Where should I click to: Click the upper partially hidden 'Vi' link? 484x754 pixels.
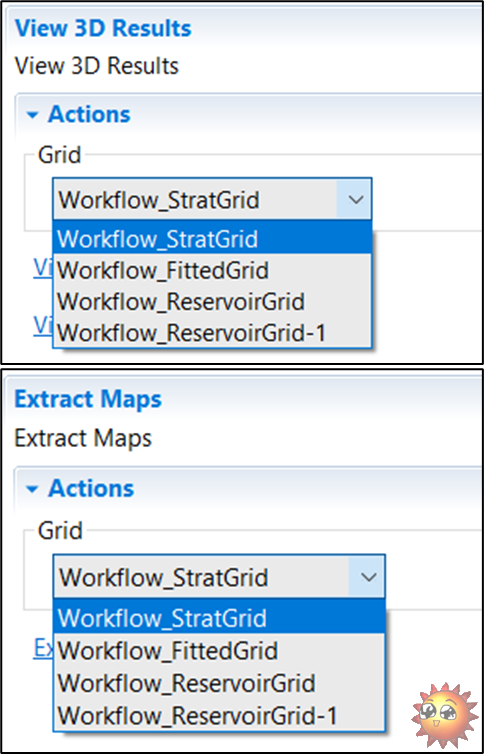tap(42, 268)
